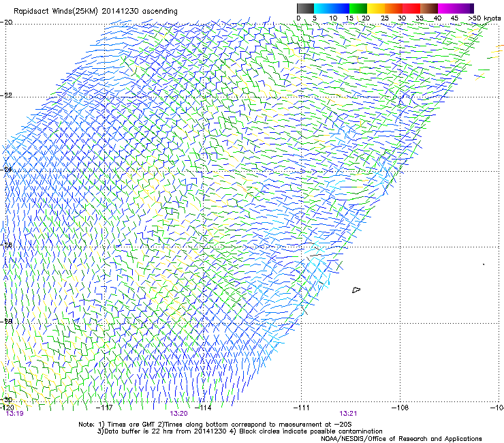Viewport: 504px width, 443px height.
Task: Click the title "Rapidscat Winds(25KM) 20141230 ascending"
Action: tap(95, 12)
